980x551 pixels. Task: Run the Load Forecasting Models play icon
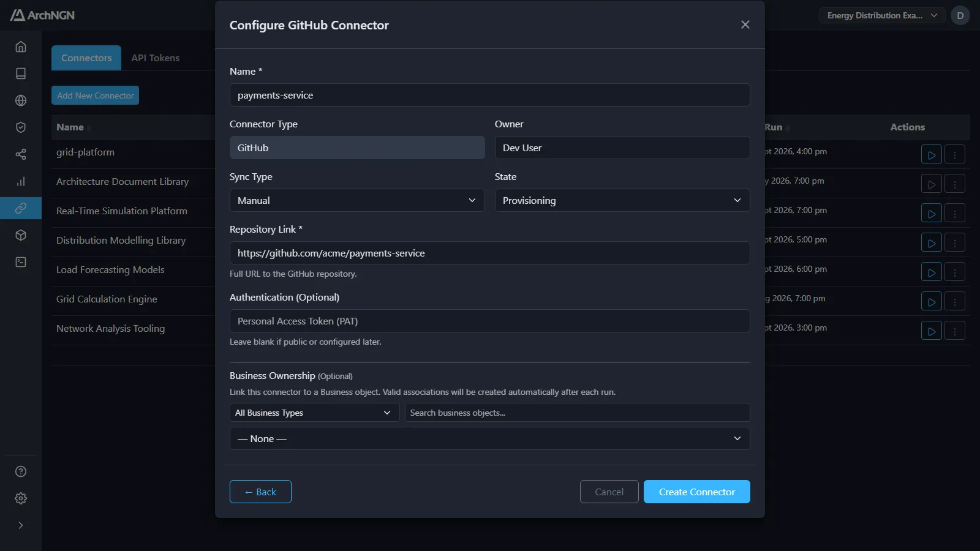pyautogui.click(x=932, y=272)
